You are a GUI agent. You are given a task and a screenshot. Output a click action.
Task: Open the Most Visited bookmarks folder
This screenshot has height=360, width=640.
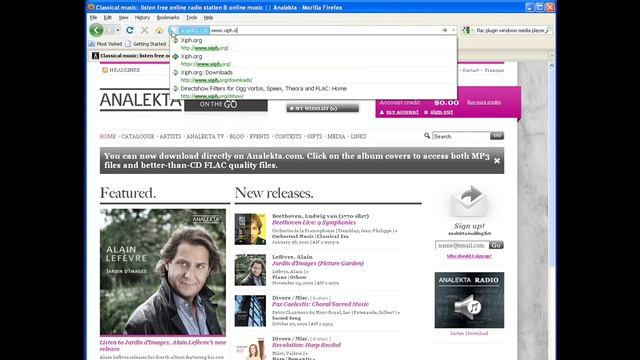[105, 44]
